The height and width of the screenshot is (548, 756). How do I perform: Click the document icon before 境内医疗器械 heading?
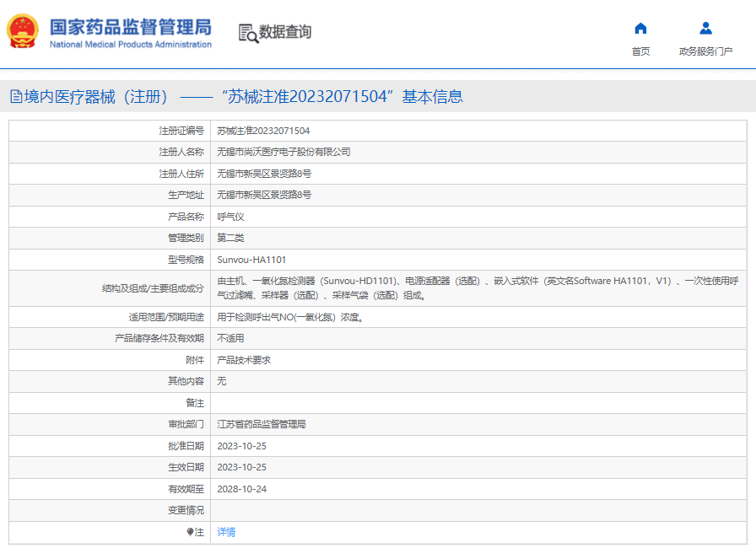(16, 97)
